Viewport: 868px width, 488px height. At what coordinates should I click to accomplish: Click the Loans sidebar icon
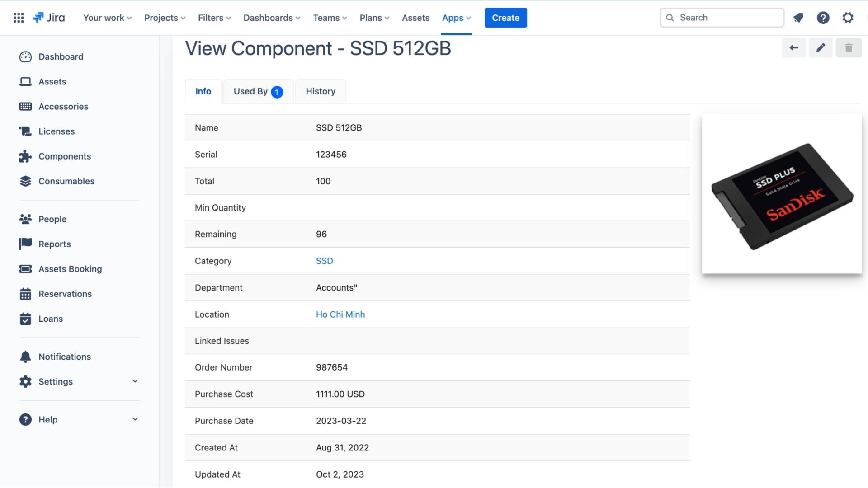[25, 318]
